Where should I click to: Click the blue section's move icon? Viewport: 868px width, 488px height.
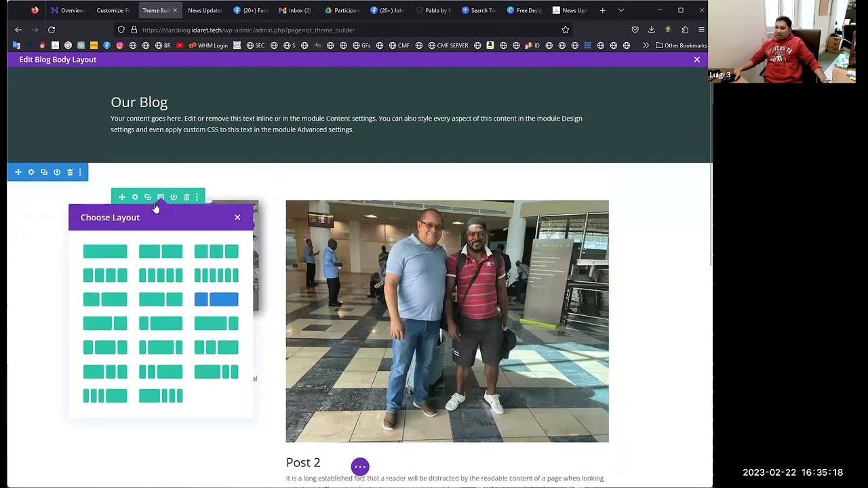tap(18, 172)
